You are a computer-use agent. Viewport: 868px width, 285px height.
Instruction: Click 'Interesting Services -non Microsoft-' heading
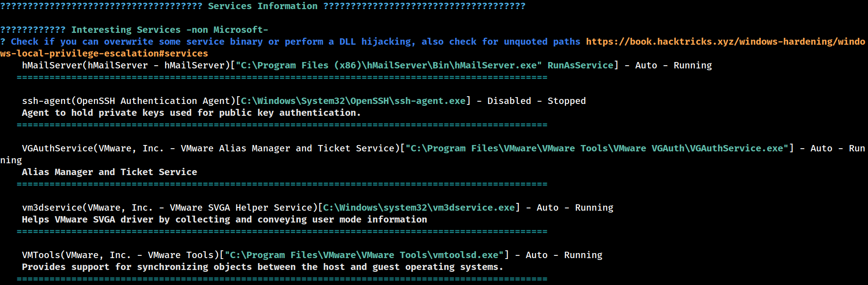(x=170, y=30)
